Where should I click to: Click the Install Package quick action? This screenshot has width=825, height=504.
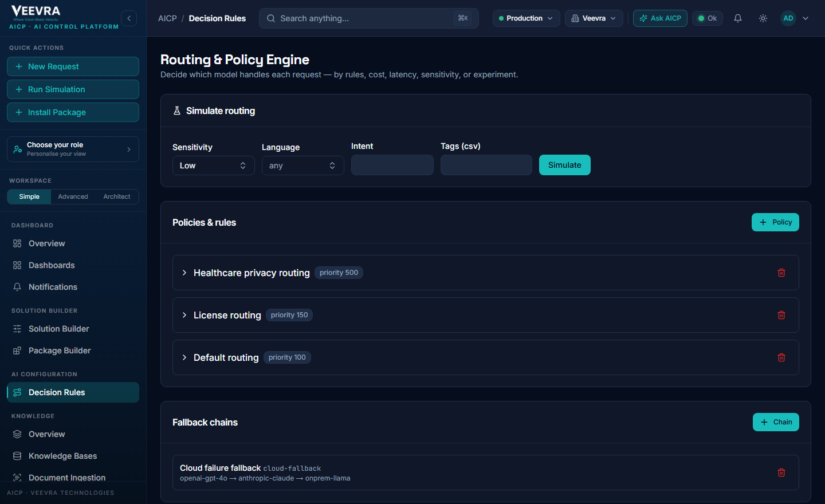(73, 112)
